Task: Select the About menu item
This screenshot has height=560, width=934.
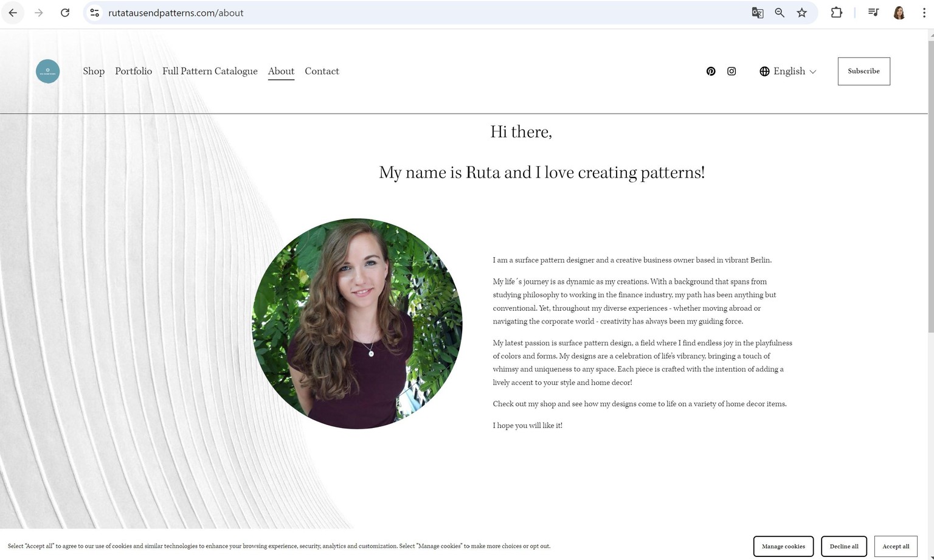Action: point(281,71)
